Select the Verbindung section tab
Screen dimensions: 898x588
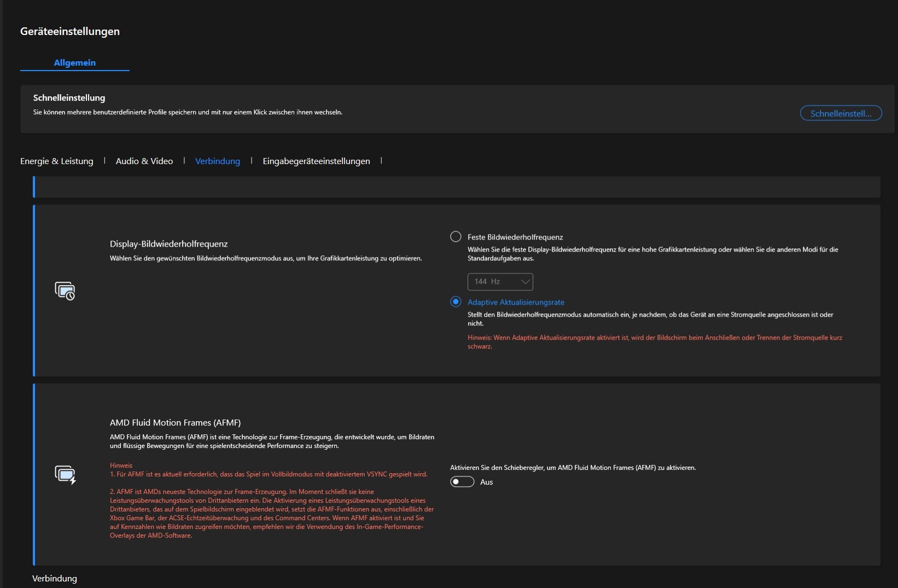click(x=218, y=161)
